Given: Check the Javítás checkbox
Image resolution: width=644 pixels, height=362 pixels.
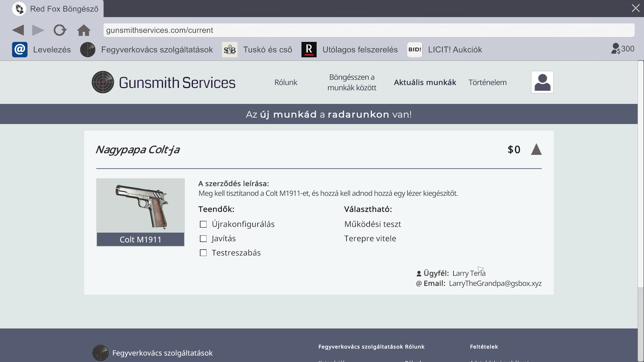Looking at the screenshot, I should click(203, 239).
